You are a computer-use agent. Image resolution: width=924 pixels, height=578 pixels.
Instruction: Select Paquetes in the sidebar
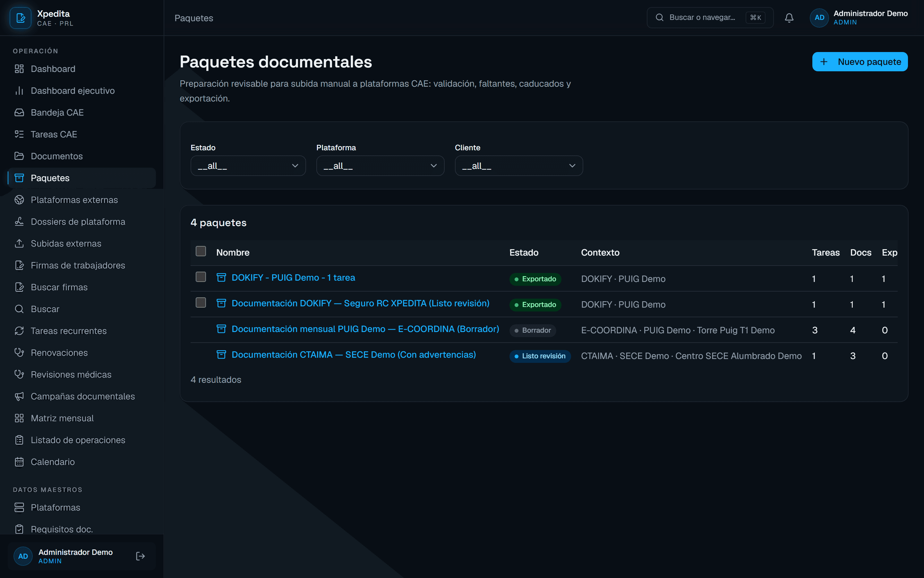(x=82, y=178)
